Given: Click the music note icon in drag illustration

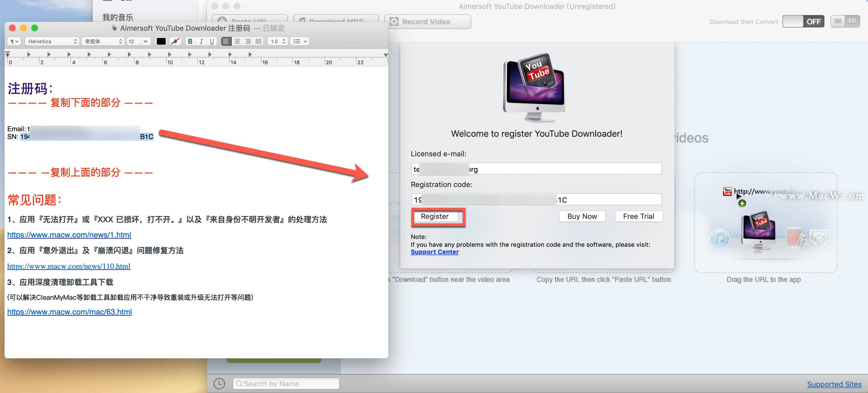Looking at the screenshot, I should point(719,238).
